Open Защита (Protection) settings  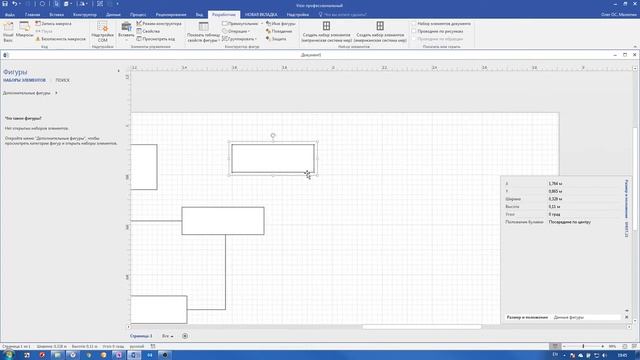coord(276,39)
